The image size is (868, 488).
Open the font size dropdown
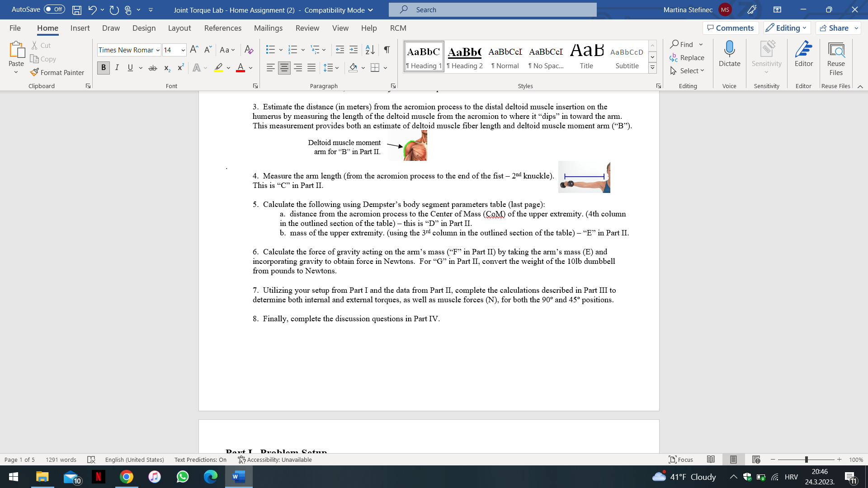pos(183,50)
